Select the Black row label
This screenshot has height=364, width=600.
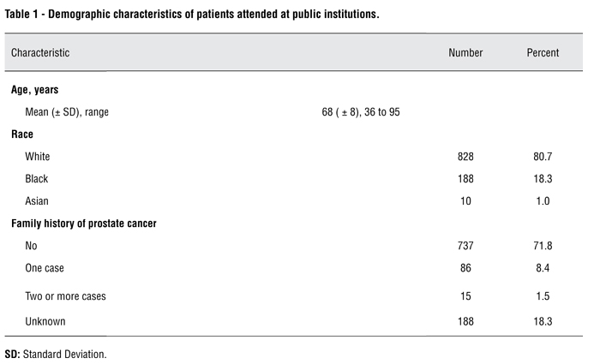click(37, 179)
